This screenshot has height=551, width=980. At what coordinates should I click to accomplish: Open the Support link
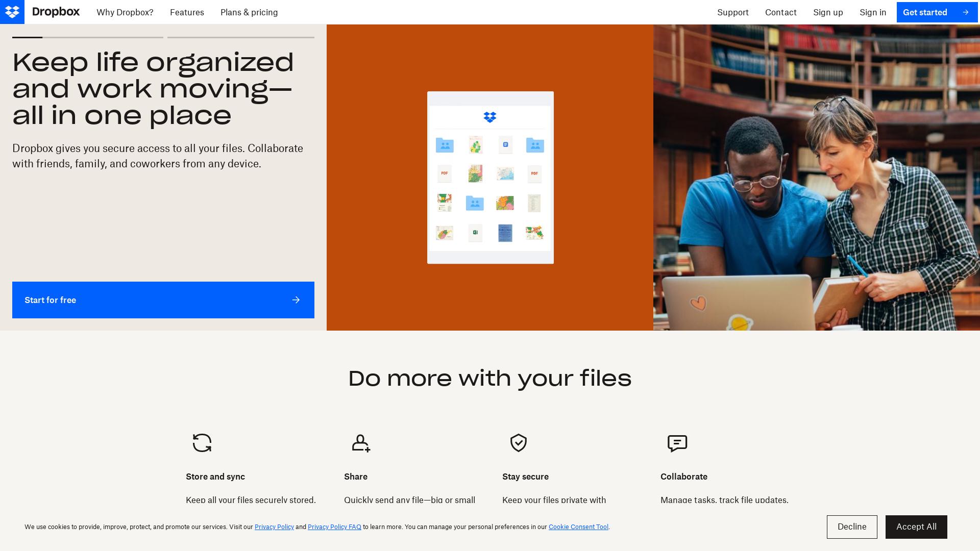click(733, 12)
